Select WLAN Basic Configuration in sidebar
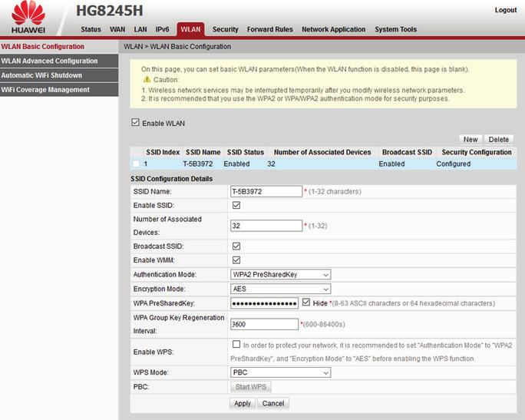The height and width of the screenshot is (420, 525). coord(59,47)
